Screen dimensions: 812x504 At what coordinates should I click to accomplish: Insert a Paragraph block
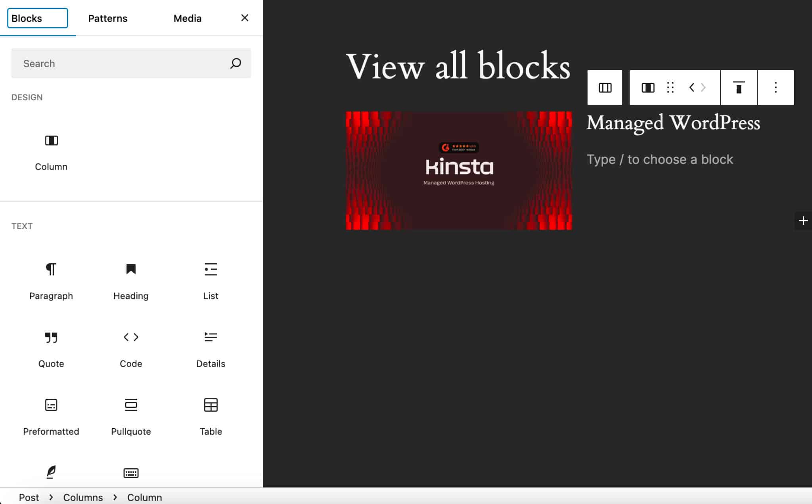[51, 280]
